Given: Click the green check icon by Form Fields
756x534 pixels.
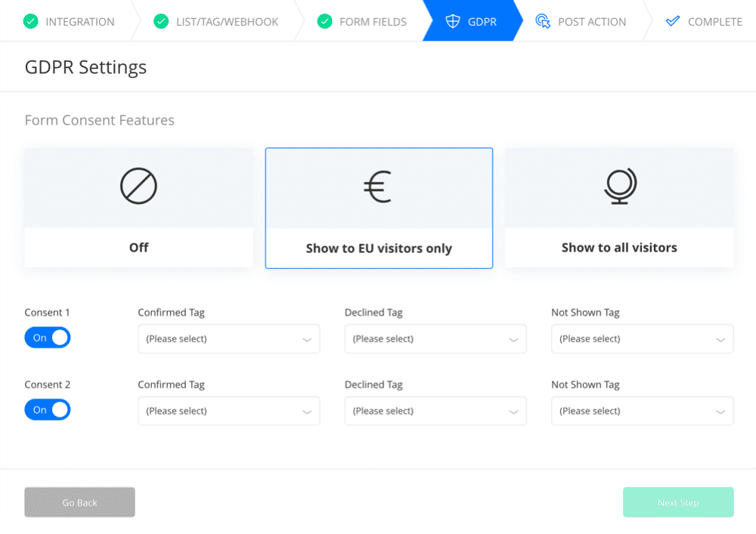Looking at the screenshot, I should coord(324,22).
